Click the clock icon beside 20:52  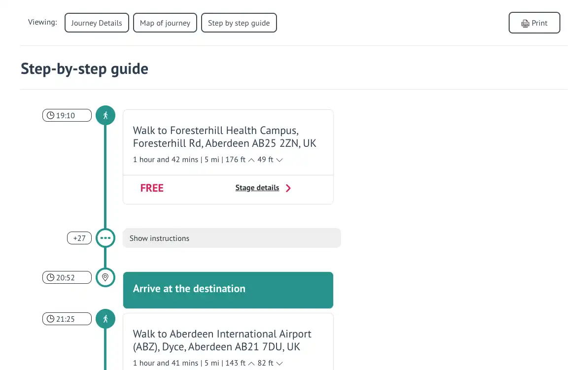[51, 277]
